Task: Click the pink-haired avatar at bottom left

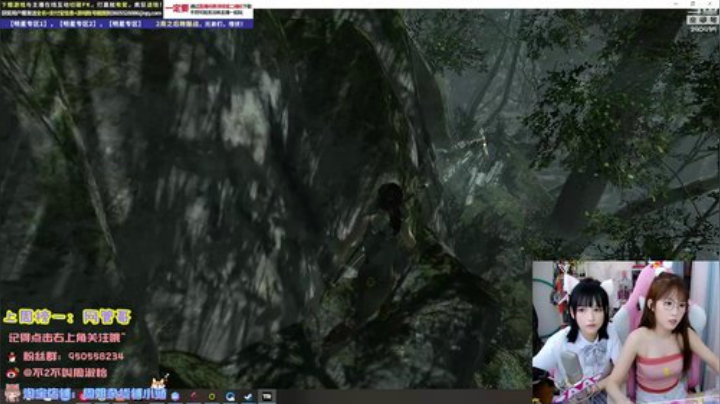Action: click(x=12, y=393)
